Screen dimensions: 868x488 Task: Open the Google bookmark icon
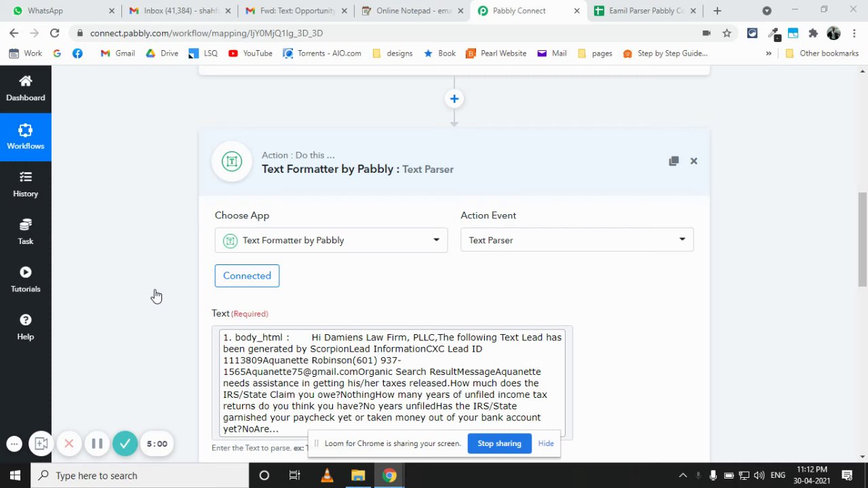point(57,54)
